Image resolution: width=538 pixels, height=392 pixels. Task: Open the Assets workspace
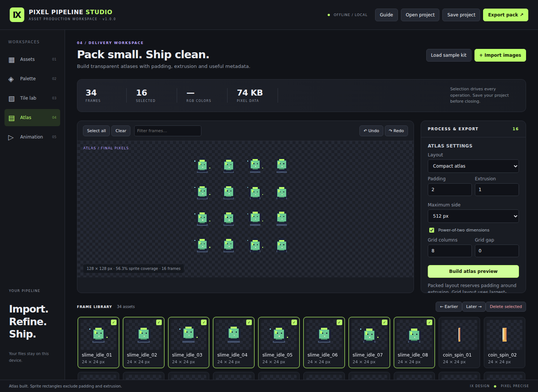coord(32,59)
